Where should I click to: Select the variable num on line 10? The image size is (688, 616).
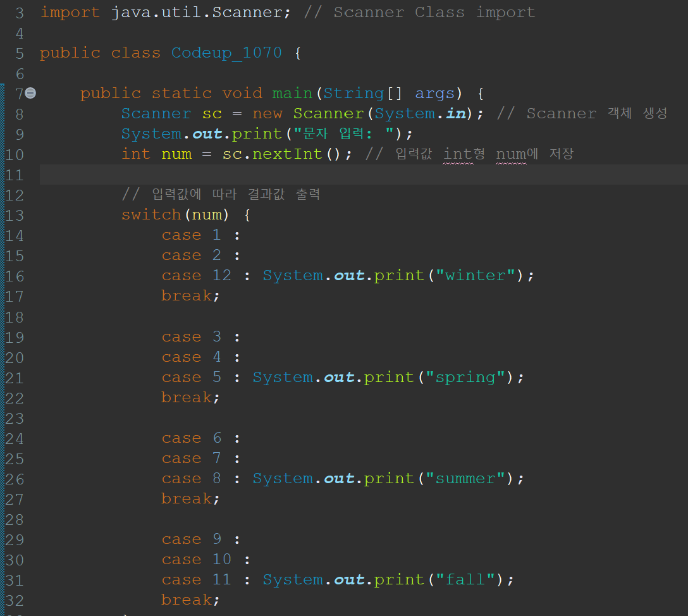coord(176,154)
